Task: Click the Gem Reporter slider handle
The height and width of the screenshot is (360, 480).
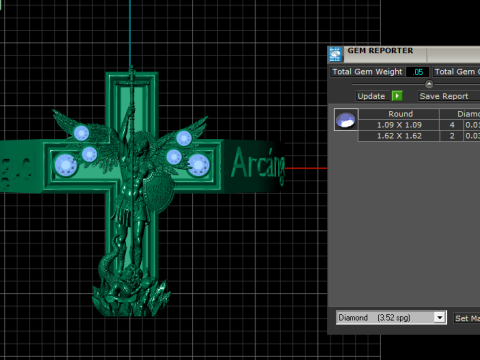Action: 429,84
